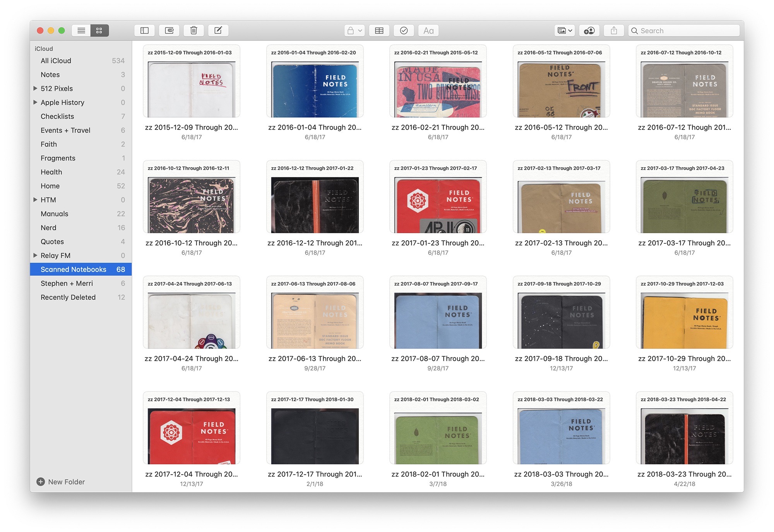Toggle the folders sidebar

pos(144,31)
